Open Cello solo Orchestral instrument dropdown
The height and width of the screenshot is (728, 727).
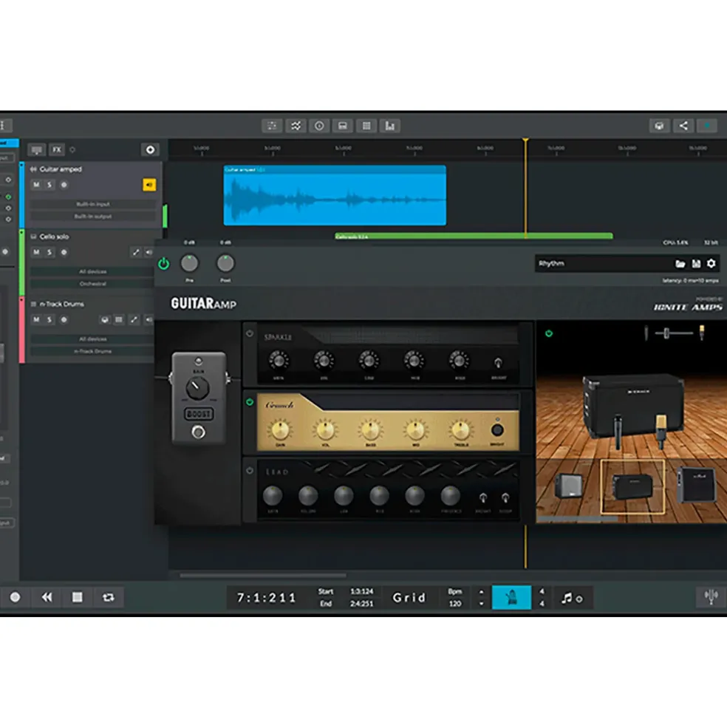92,284
